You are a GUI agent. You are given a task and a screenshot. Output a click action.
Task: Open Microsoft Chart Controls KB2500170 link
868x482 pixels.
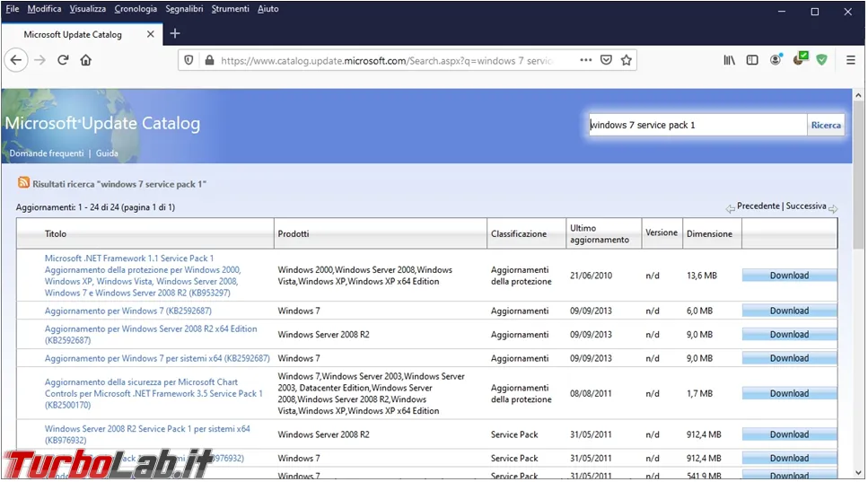click(153, 393)
